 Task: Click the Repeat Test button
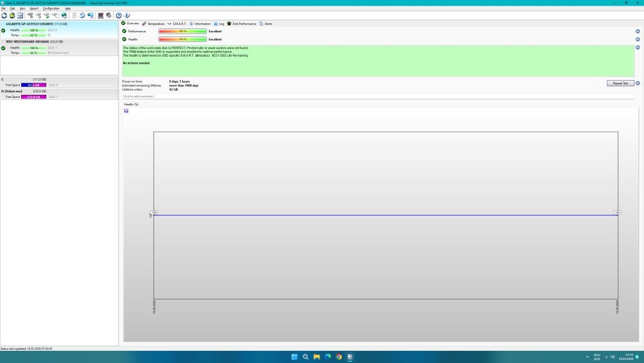point(620,83)
